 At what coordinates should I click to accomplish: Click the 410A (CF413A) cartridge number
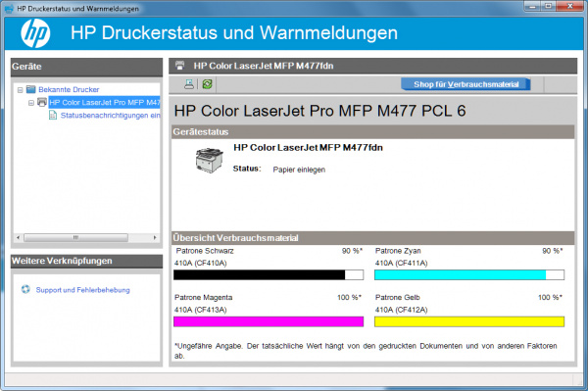[x=201, y=310]
